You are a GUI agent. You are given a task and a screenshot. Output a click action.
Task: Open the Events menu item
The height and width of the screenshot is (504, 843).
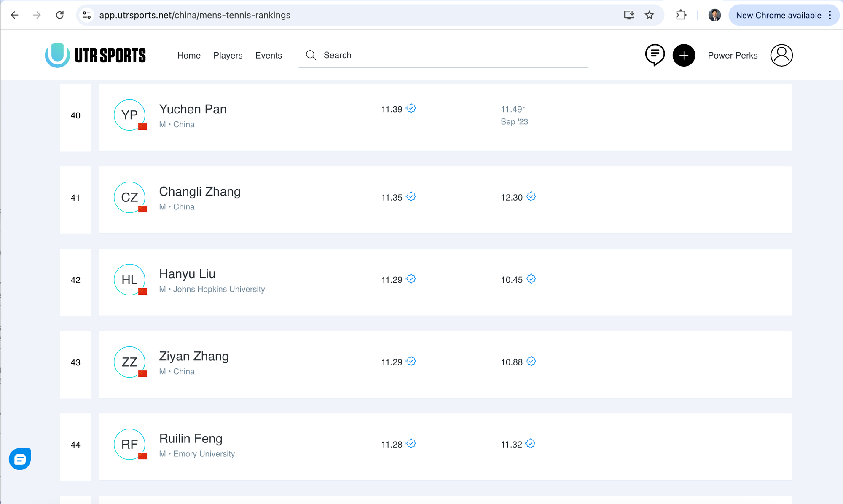tap(268, 56)
